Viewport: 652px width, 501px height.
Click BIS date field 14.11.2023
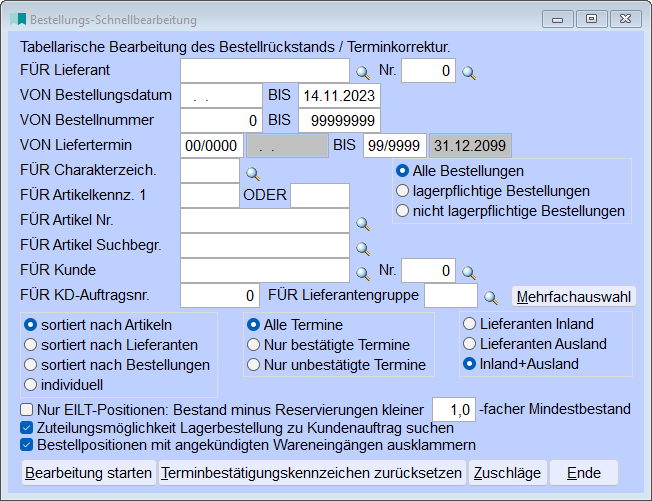pyautogui.click(x=339, y=96)
